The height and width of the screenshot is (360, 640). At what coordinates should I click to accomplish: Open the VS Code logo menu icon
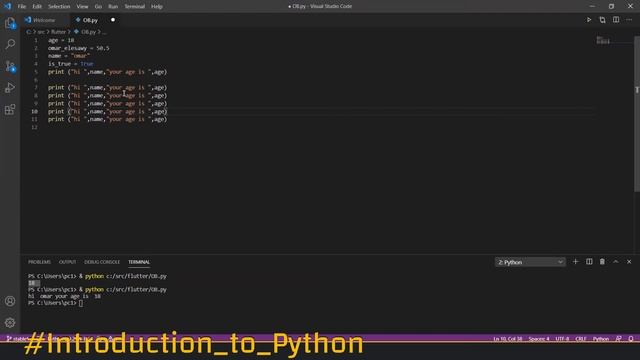tap(8, 6)
